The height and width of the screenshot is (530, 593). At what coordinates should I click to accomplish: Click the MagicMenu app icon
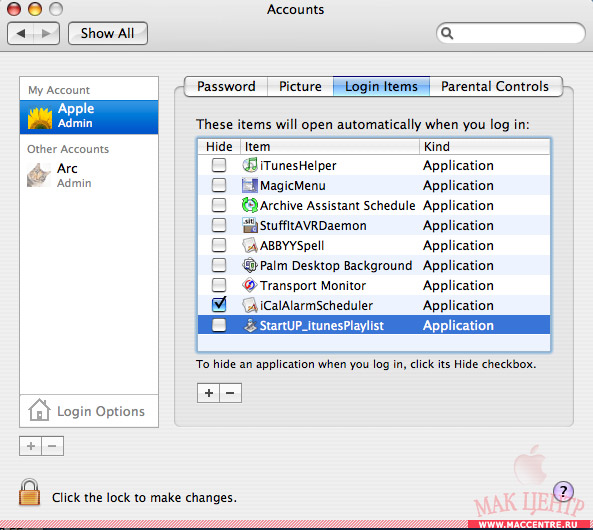(250, 185)
